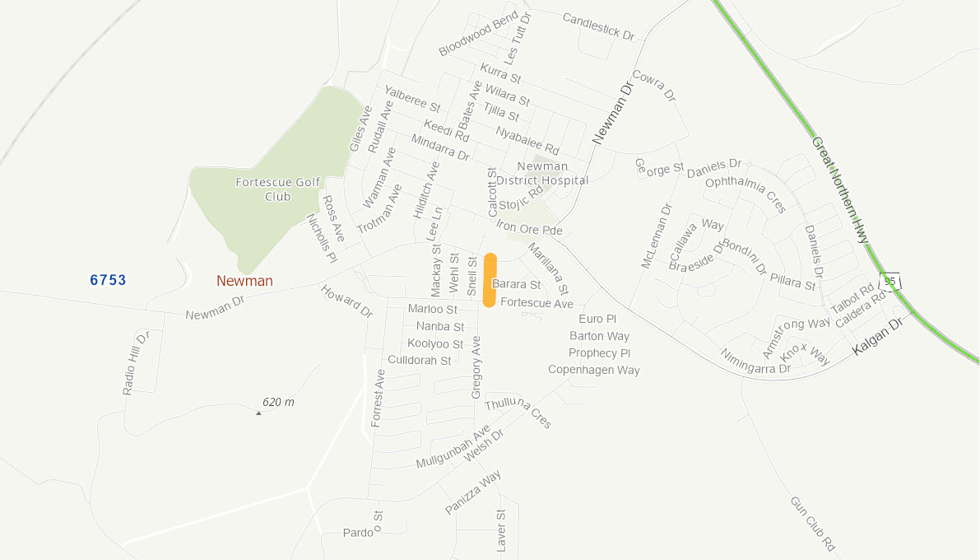The height and width of the screenshot is (560, 980).
Task: Click the highlighted orange street segment
Action: click(490, 280)
